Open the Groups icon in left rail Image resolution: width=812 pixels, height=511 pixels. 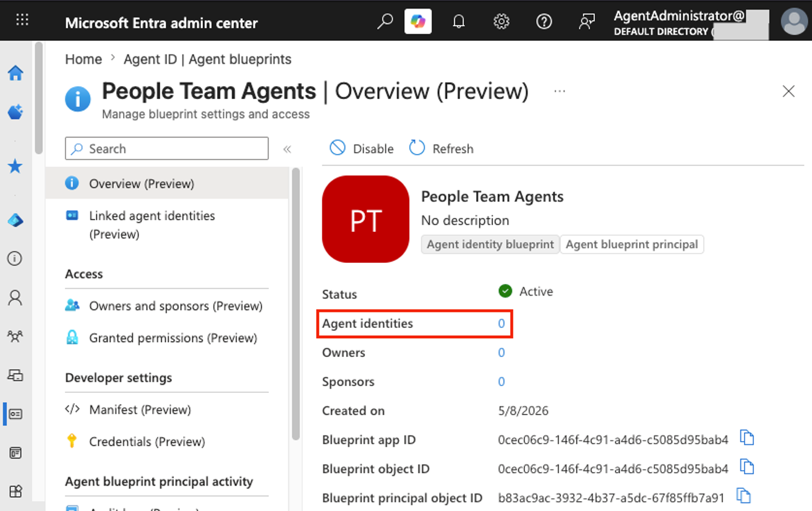point(15,337)
